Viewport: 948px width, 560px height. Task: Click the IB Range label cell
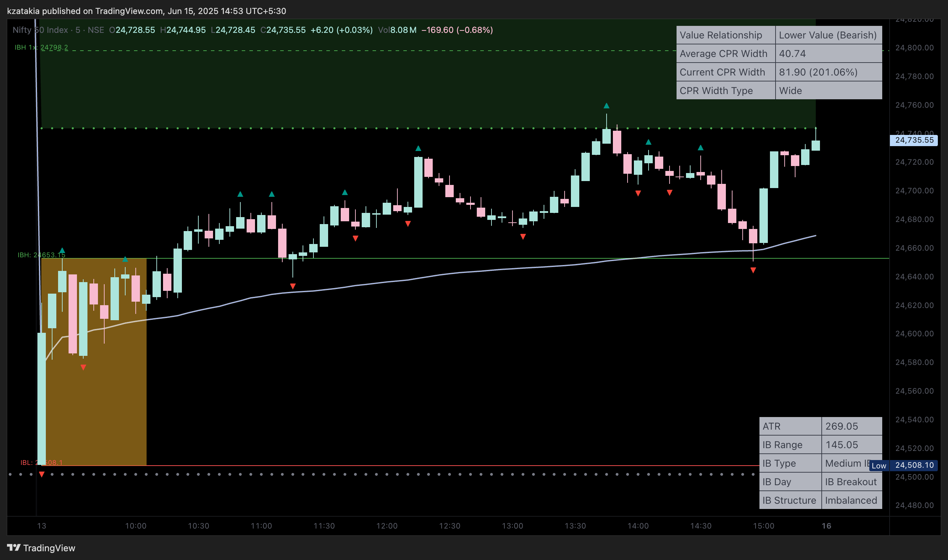click(x=790, y=445)
